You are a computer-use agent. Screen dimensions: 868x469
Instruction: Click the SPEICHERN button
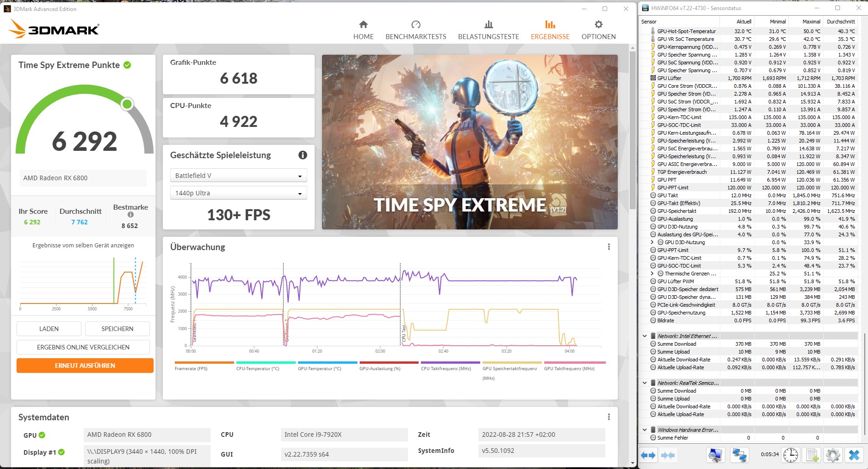[117, 329]
